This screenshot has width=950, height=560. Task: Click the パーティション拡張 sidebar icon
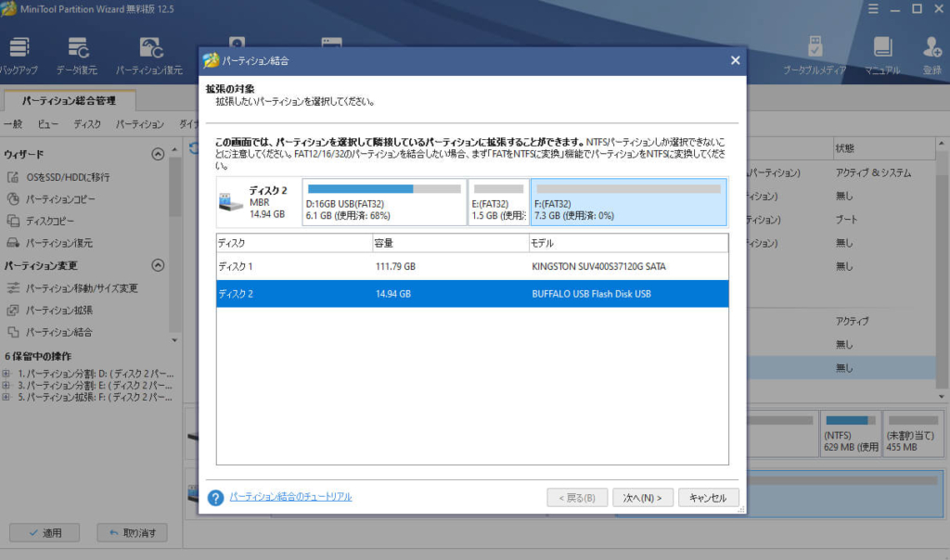13,310
